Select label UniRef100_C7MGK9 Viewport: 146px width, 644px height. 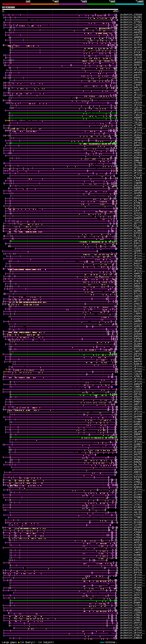[x=131, y=590]
